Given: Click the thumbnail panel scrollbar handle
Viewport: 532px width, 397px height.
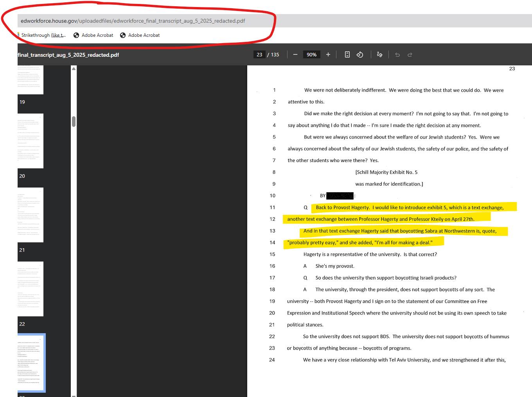Looking at the screenshot, I should 74,121.
